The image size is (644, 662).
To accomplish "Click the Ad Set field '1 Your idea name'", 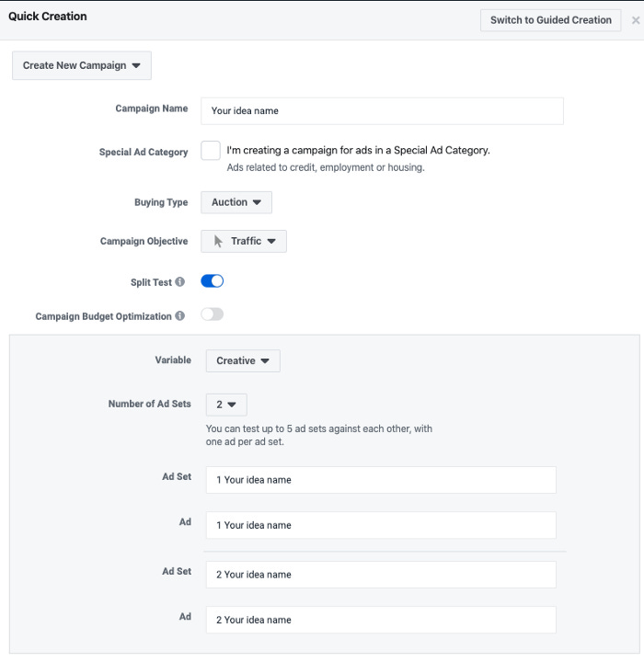I will [x=381, y=480].
